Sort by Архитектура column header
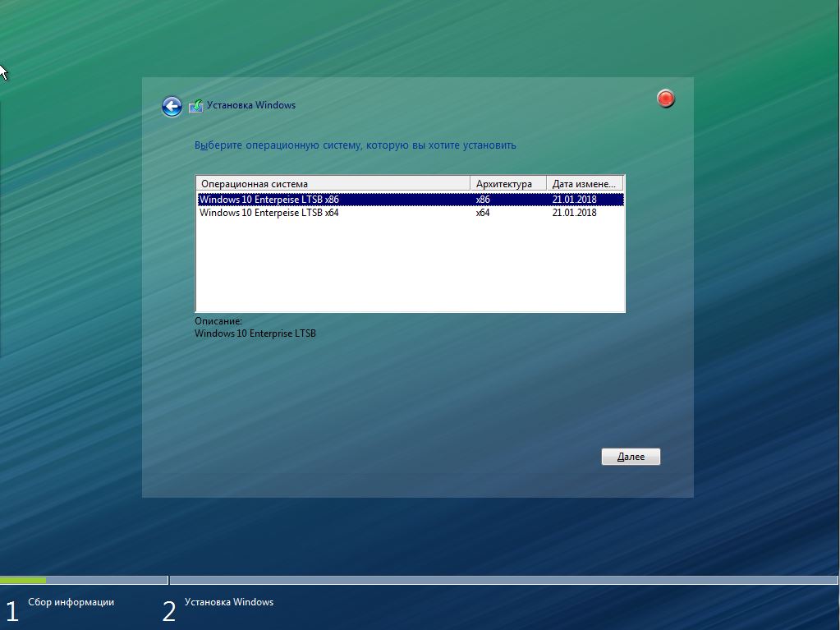Viewport: 840px width, 630px height. [x=507, y=184]
